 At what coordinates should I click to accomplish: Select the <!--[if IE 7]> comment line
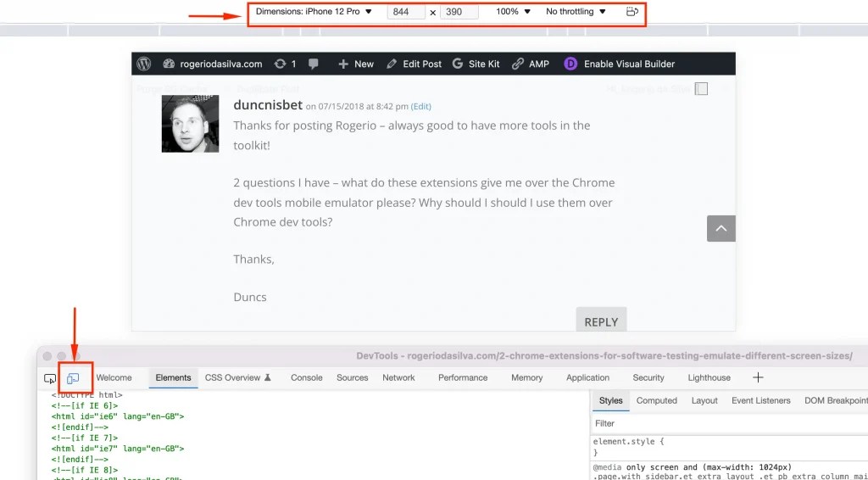click(84, 438)
